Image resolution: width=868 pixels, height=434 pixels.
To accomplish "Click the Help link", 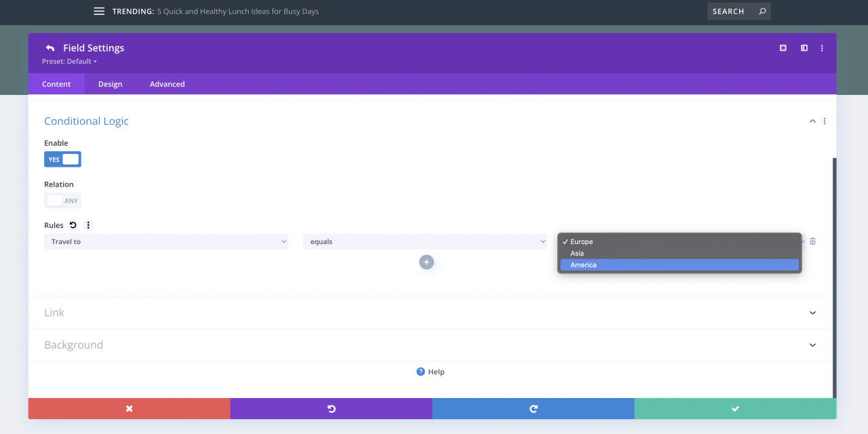I will (431, 372).
